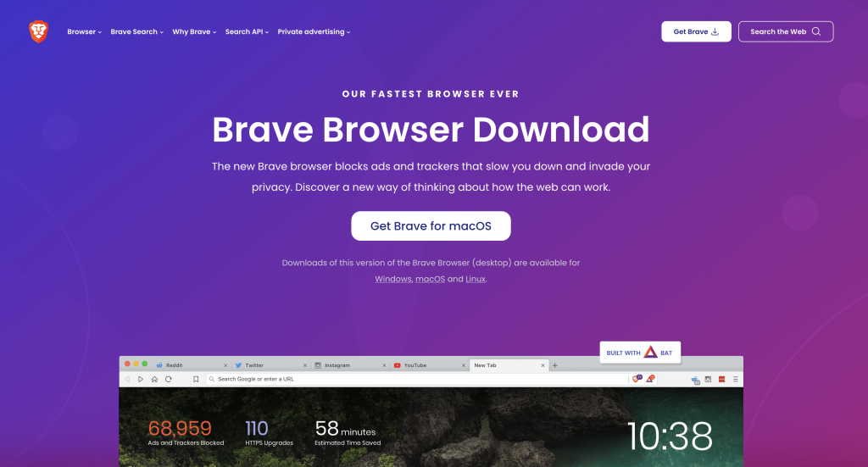
Task: Click the Brave Browser Download heading
Action: coord(431,130)
